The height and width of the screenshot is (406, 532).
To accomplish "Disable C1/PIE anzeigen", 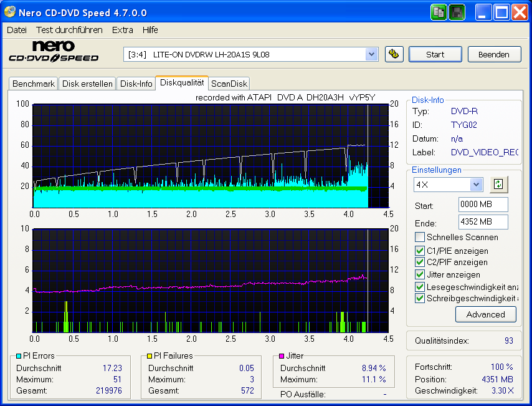I will pyautogui.click(x=419, y=251).
